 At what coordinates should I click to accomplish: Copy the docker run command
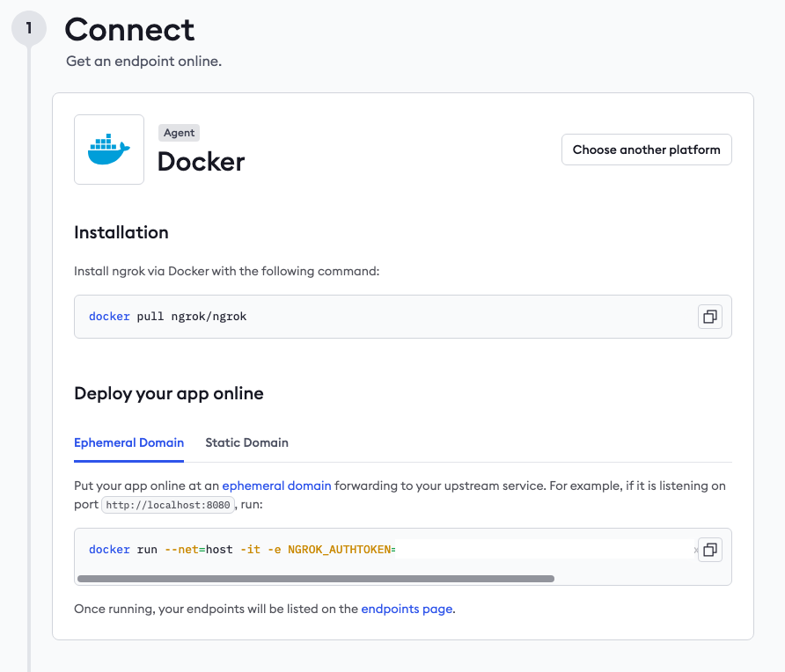coord(710,550)
